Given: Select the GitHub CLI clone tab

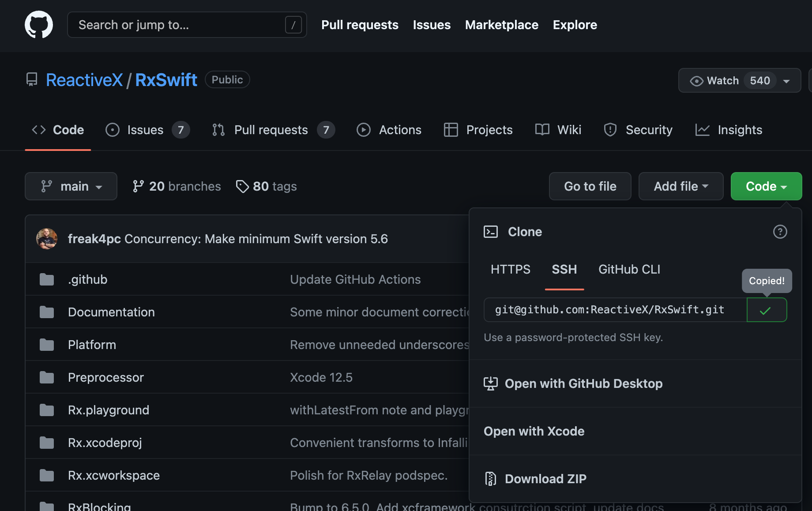Looking at the screenshot, I should coord(629,269).
